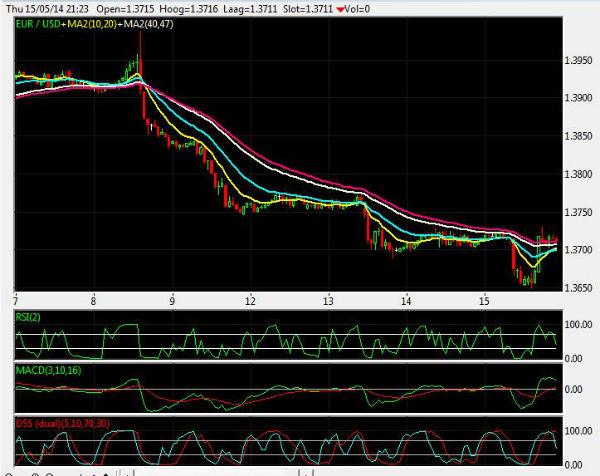
Task: Click the 0.00 scale value in DSS pane
Action: 574,465
